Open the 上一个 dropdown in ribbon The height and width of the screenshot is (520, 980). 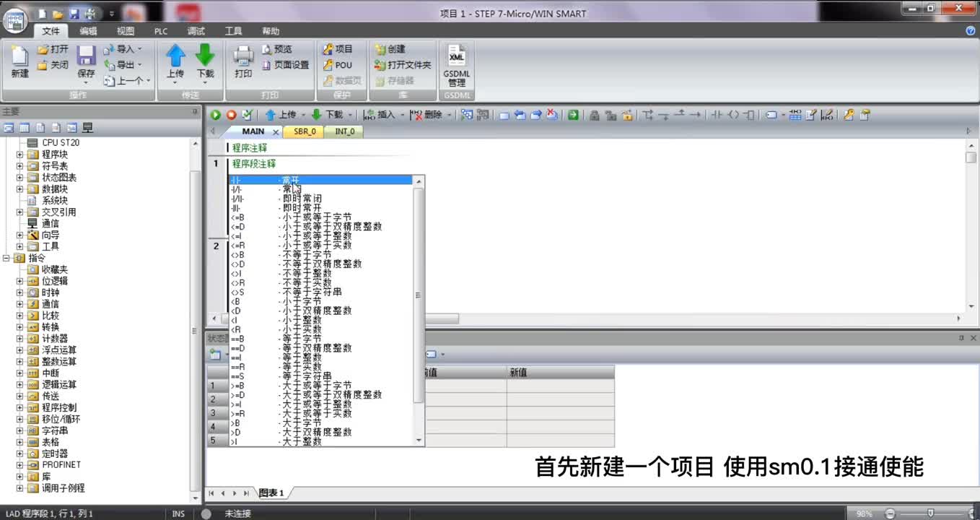(127, 81)
